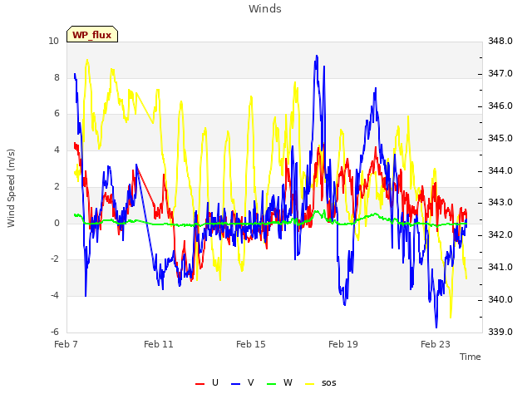Toggle the U series legend entry
The height and width of the screenshot is (399, 532).
(207, 382)
